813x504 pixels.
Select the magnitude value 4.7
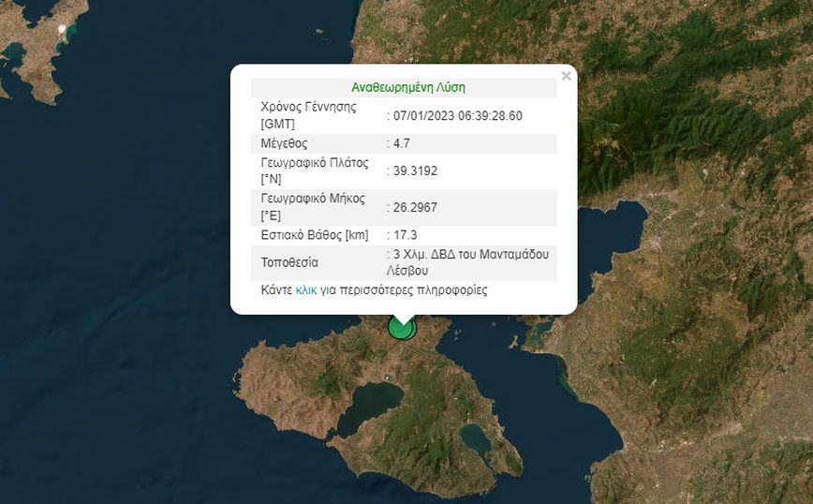tap(401, 143)
